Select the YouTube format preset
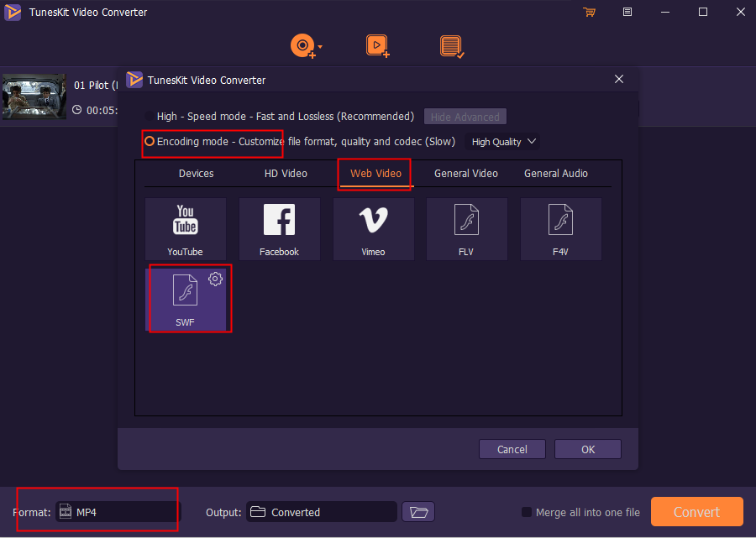Screen dimensions: 756x538 (x=186, y=229)
